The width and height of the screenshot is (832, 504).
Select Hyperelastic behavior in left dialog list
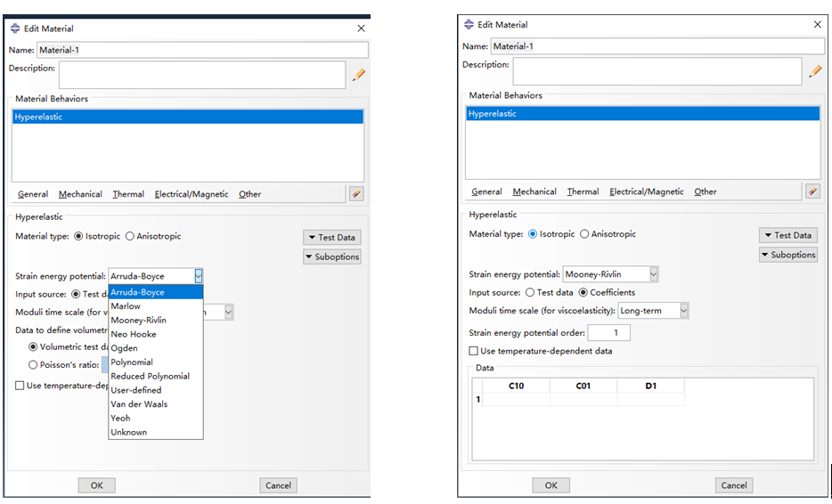point(188,117)
